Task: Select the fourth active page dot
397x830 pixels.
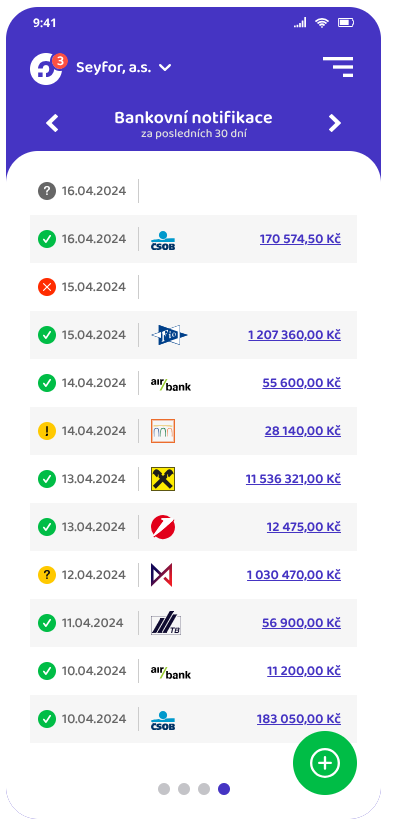Action: (224, 789)
